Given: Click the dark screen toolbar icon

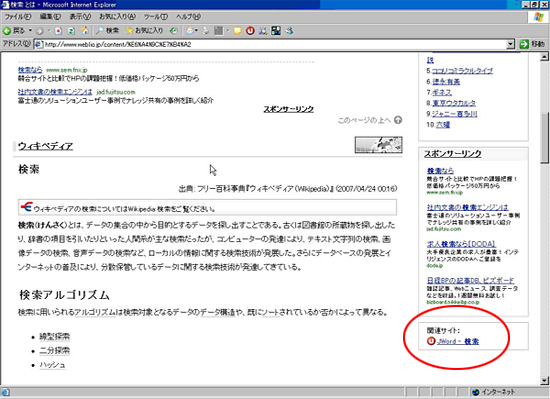Looking at the screenshot, I should point(276,31).
